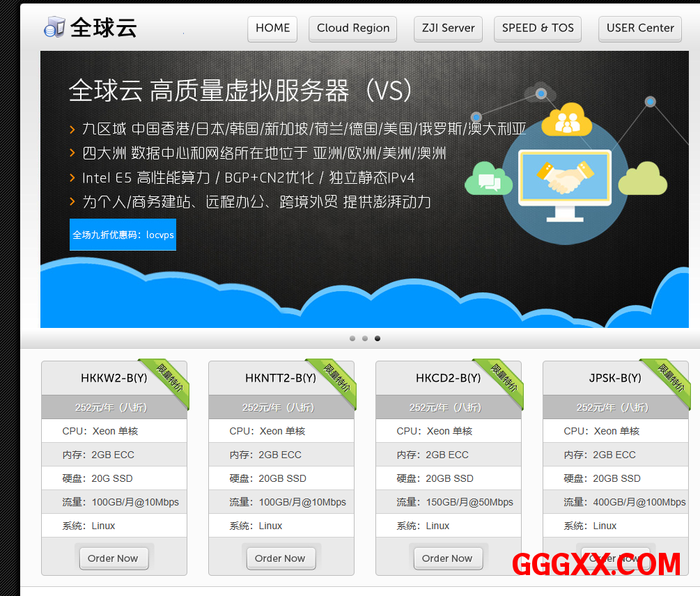The width and height of the screenshot is (700, 596).
Task: Click Order Now for HKKW2-B(Y) plan
Action: tap(114, 558)
